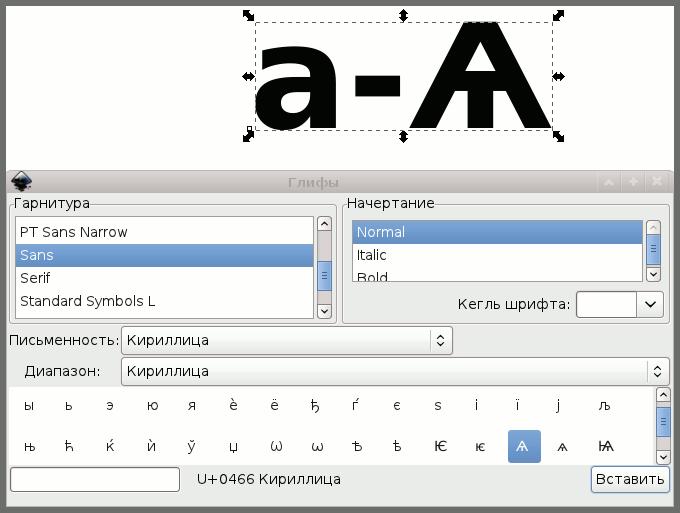Viewport: 680px width, 513px height.
Task: Open the Письменность combo box
Action: pyautogui.click(x=287, y=340)
